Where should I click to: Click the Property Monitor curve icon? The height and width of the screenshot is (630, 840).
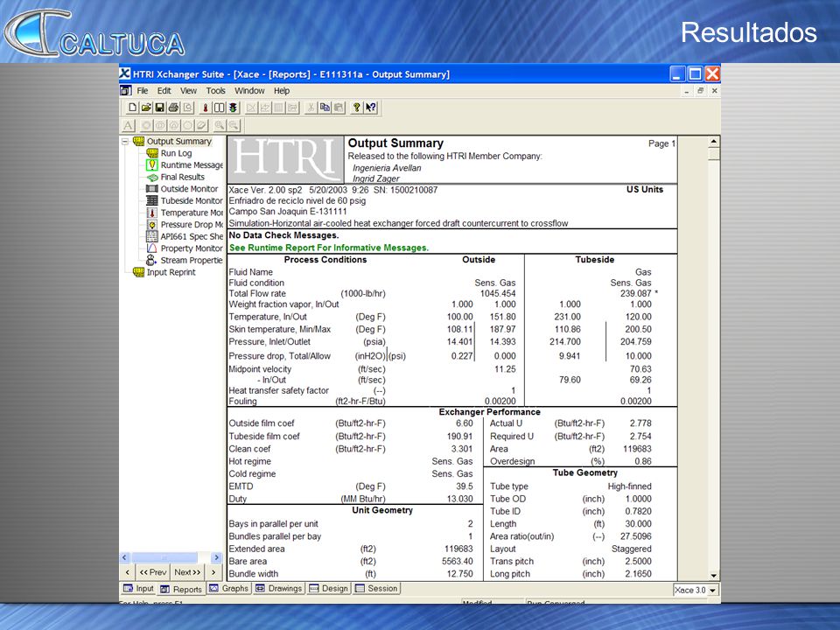point(152,248)
